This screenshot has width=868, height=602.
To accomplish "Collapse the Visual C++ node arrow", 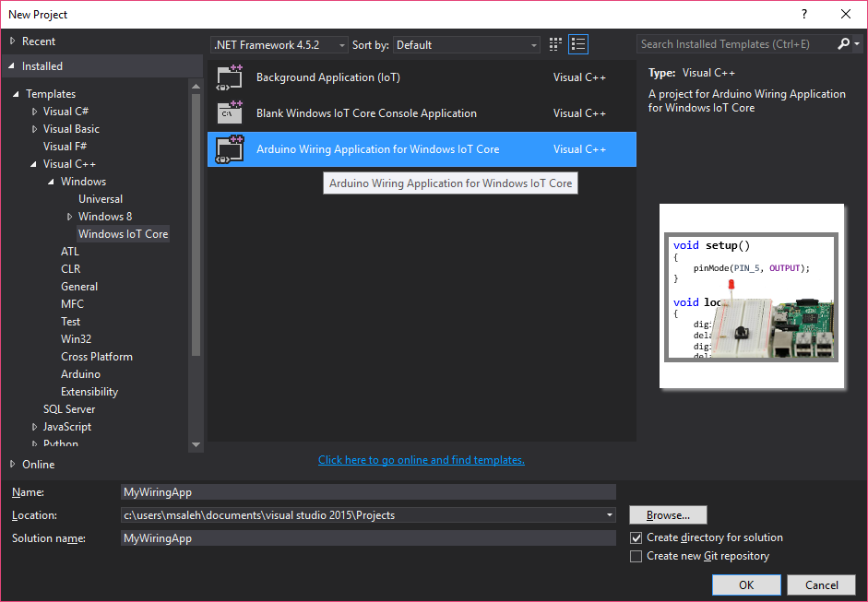I will pyautogui.click(x=34, y=164).
